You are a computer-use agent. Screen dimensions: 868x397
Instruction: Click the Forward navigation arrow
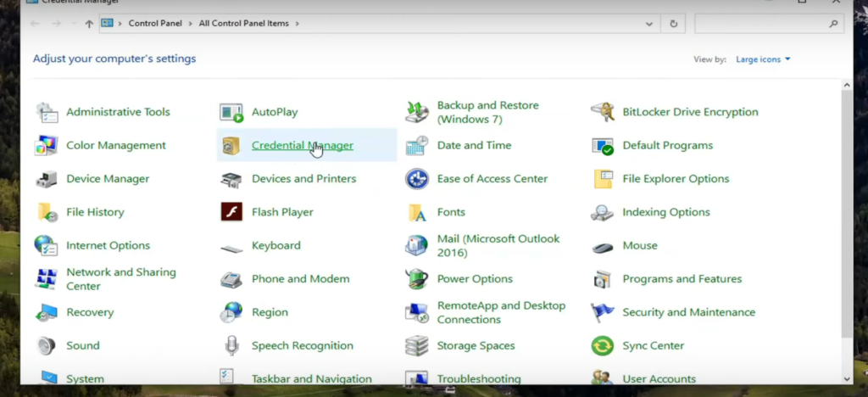coord(56,24)
